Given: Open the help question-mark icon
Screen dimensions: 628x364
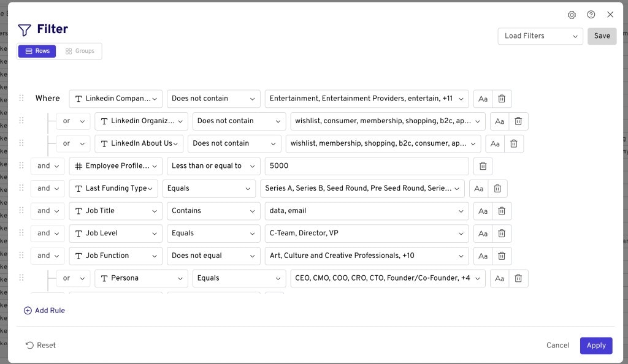Looking at the screenshot, I should pyautogui.click(x=591, y=15).
